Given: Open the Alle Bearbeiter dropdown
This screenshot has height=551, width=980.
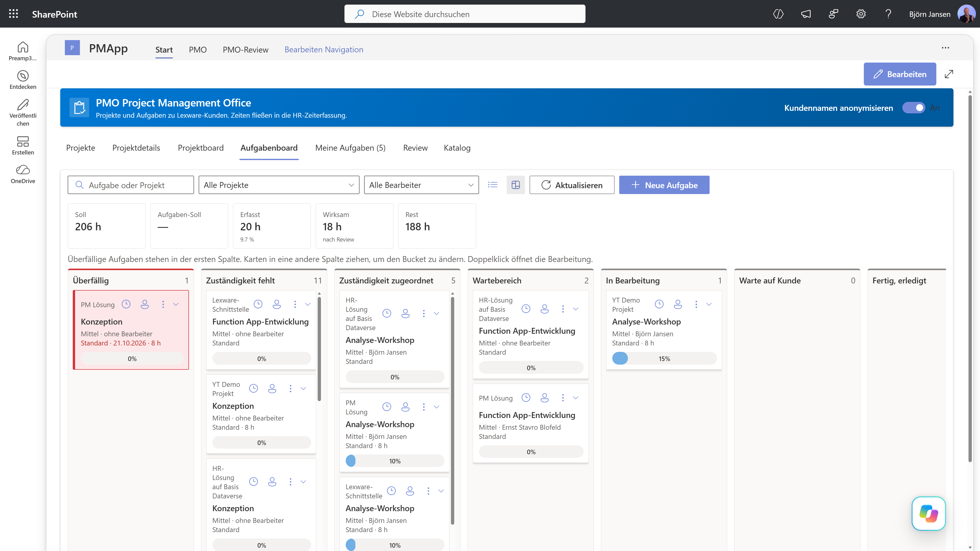Looking at the screenshot, I should pyautogui.click(x=421, y=185).
